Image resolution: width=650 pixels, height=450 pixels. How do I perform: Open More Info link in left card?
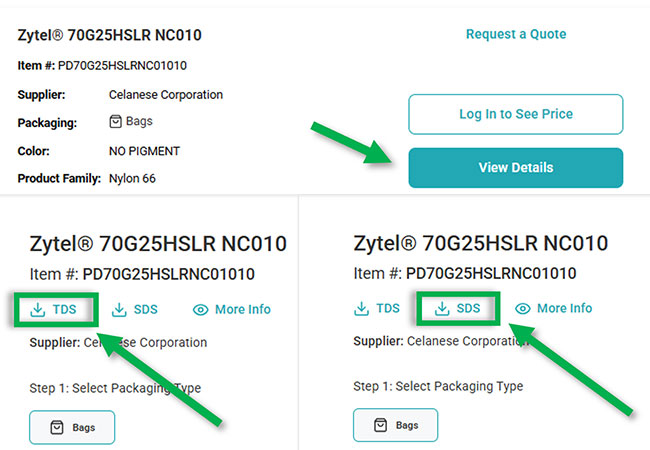[x=243, y=310]
